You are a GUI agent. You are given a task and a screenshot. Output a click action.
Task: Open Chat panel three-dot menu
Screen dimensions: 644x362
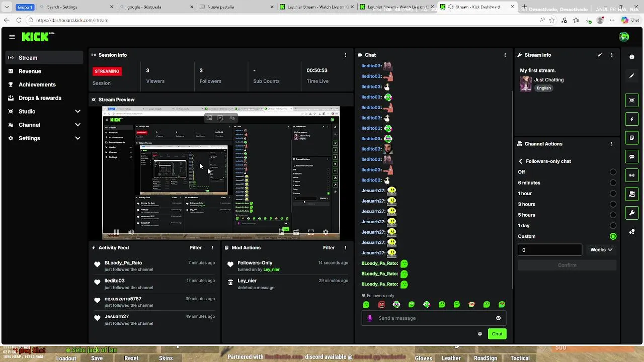(505, 55)
